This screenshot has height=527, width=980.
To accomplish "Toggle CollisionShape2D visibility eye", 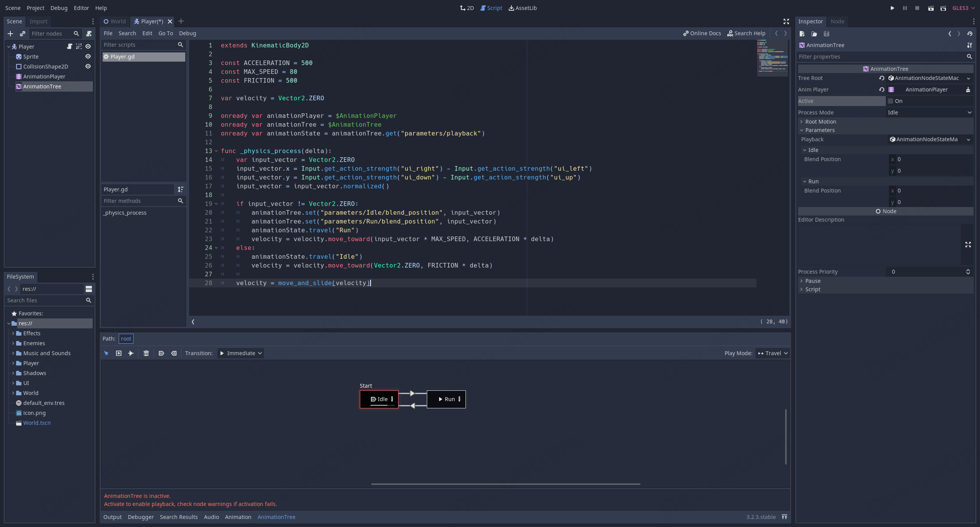I will 88,67.
